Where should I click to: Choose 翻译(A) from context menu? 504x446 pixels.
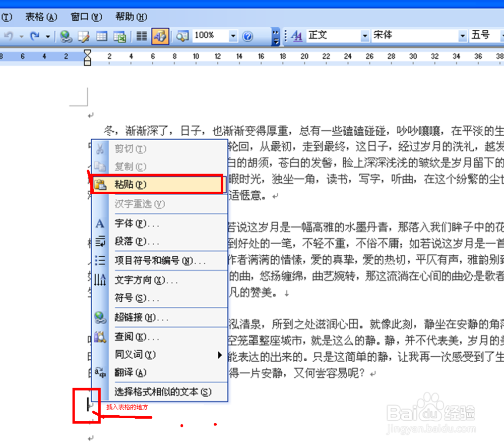[x=159, y=372]
